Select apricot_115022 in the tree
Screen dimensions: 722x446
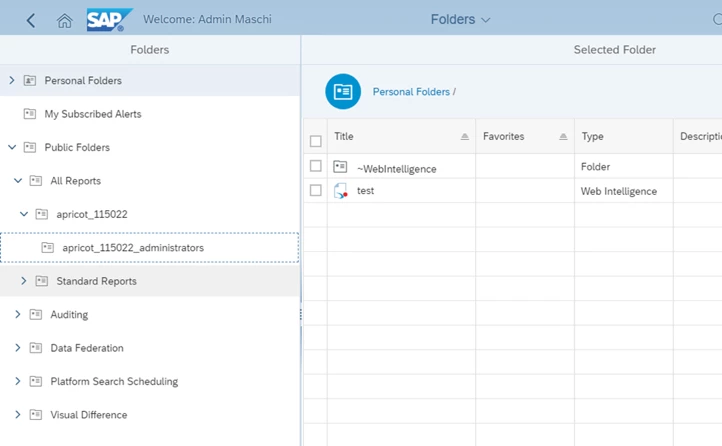92,214
